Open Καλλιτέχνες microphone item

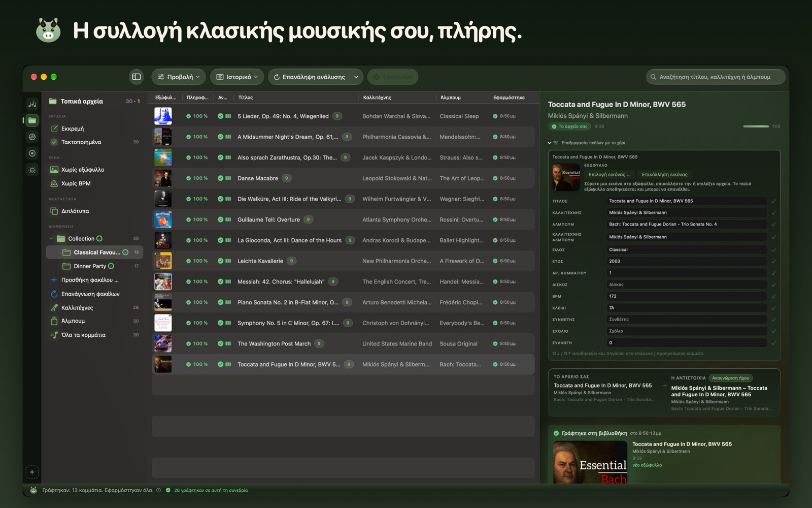94,307
